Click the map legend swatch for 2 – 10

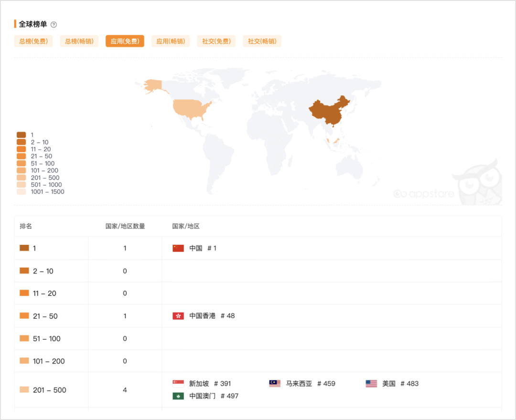click(21, 142)
